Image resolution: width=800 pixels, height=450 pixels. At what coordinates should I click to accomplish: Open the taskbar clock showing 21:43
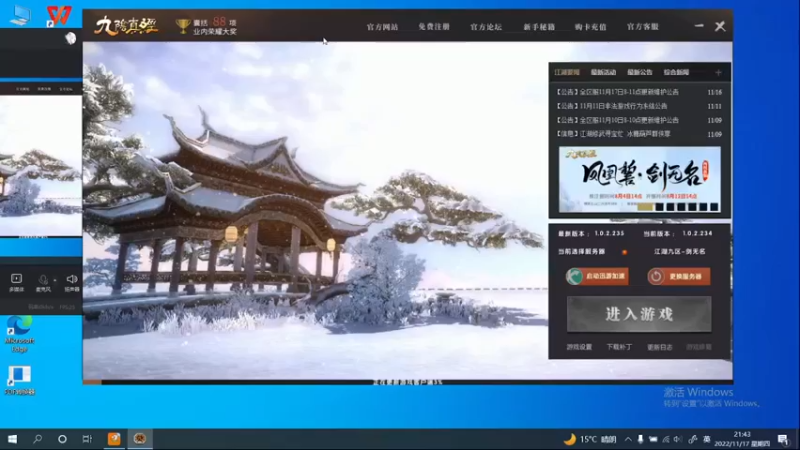(742, 439)
